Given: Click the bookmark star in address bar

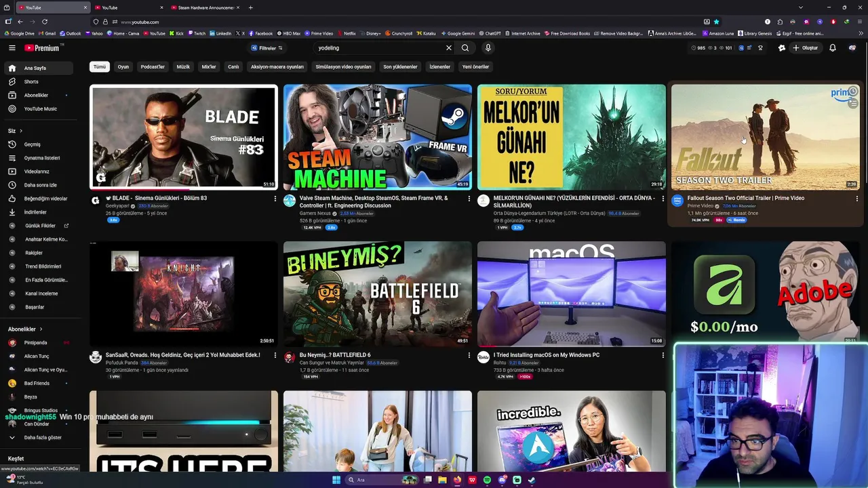Looking at the screenshot, I should (716, 22).
